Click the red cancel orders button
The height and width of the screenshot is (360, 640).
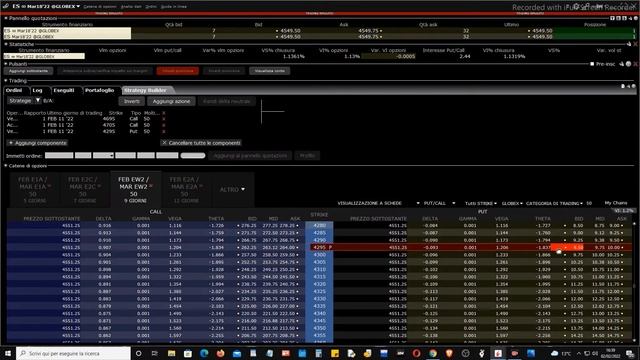click(178, 71)
